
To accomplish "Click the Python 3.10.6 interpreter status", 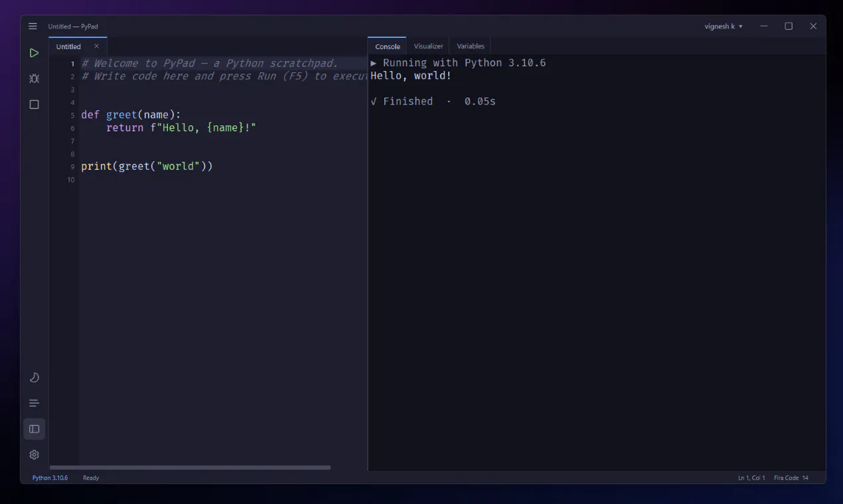I will coord(50,477).
